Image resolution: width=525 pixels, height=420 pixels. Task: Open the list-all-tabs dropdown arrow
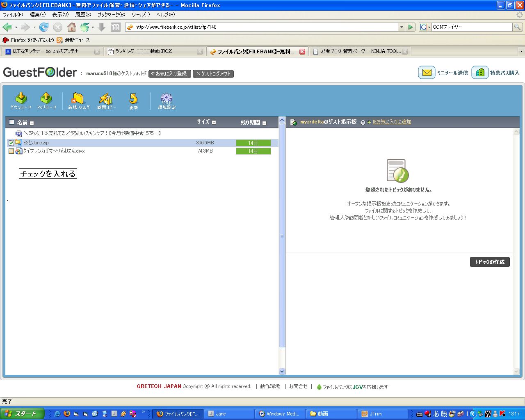(521, 51)
